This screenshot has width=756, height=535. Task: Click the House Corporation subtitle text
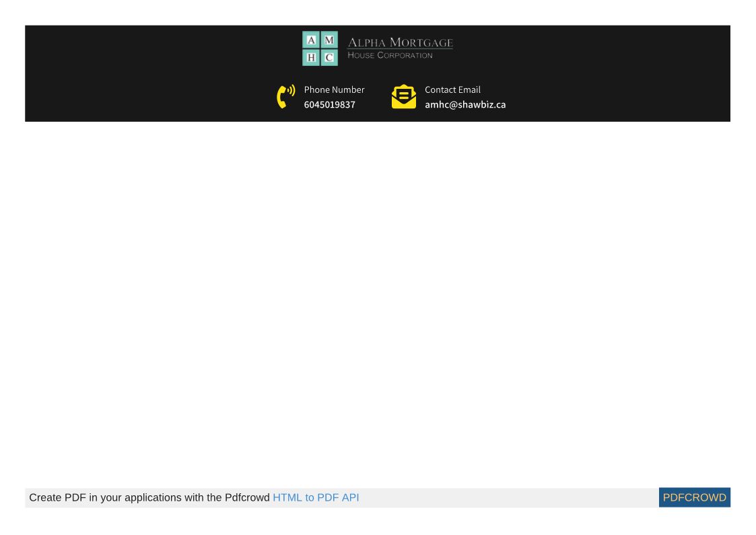click(x=390, y=56)
